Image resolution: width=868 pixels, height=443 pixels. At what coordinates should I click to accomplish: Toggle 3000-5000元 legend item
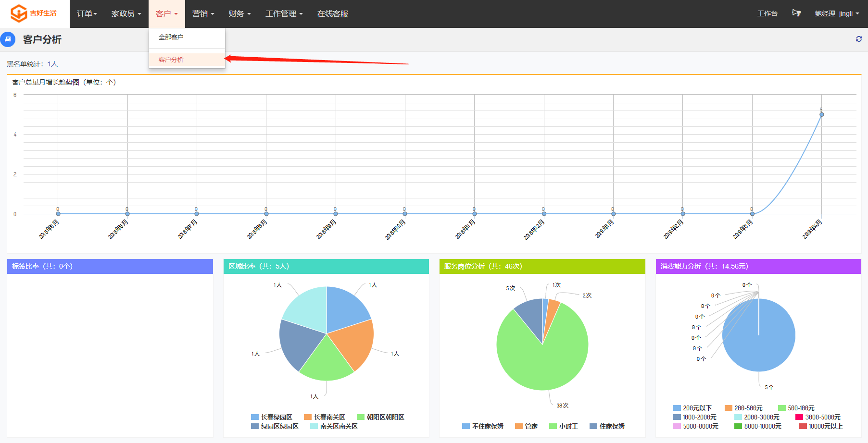(818, 417)
